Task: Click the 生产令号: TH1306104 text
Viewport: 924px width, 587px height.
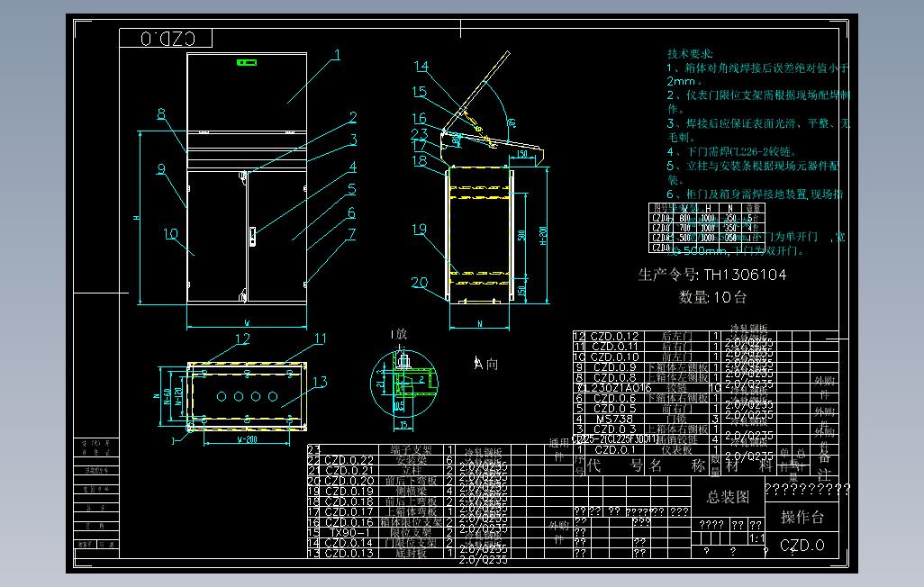Action: pos(711,275)
